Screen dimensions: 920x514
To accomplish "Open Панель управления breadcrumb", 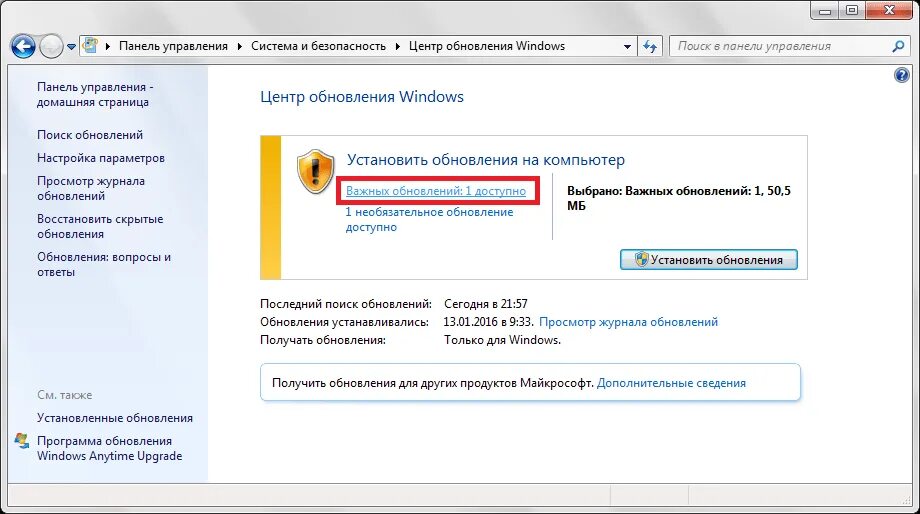I will click(x=173, y=46).
